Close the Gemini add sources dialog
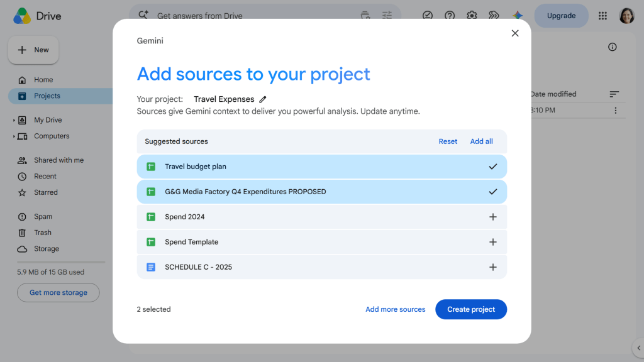Viewport: 644px width, 362px height. tap(515, 33)
